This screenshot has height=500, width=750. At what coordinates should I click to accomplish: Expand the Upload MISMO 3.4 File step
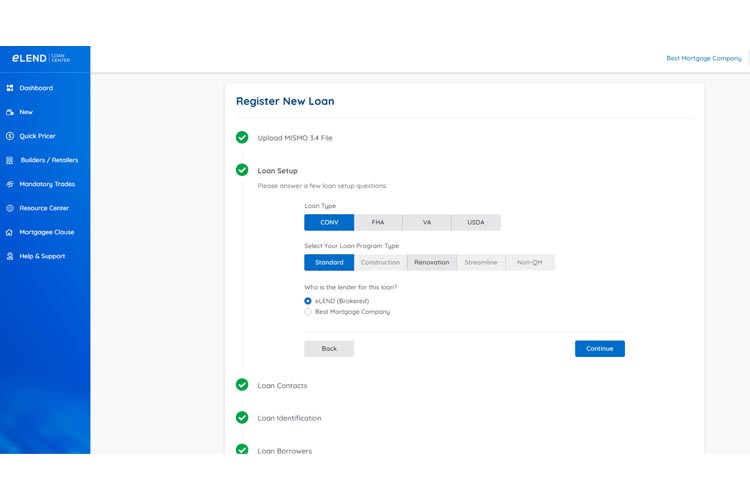(294, 138)
